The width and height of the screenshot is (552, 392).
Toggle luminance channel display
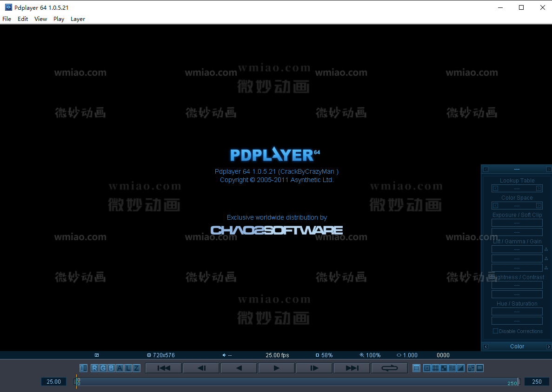128,368
